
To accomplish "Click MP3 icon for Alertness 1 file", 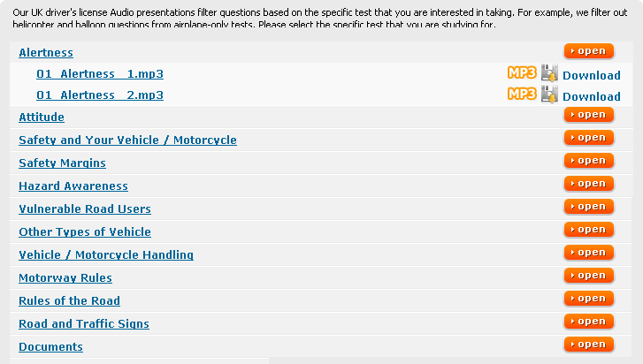I will tap(522, 73).
